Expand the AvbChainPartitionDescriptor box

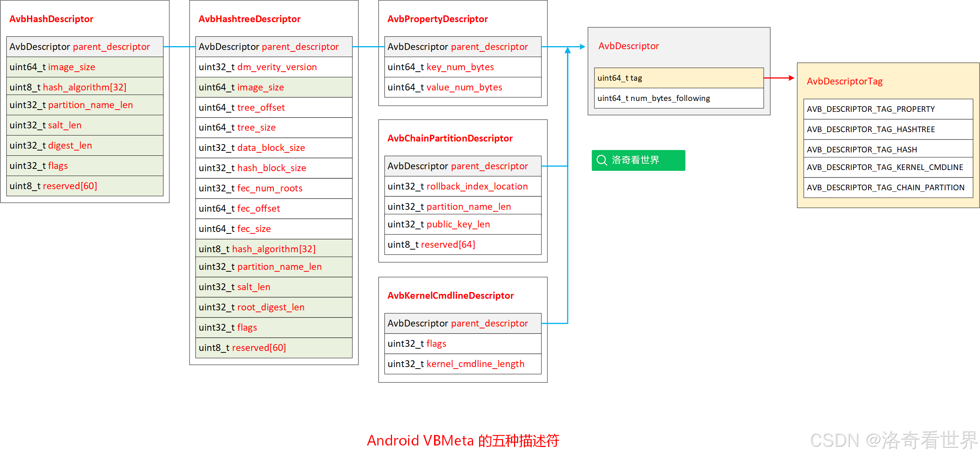click(x=463, y=190)
